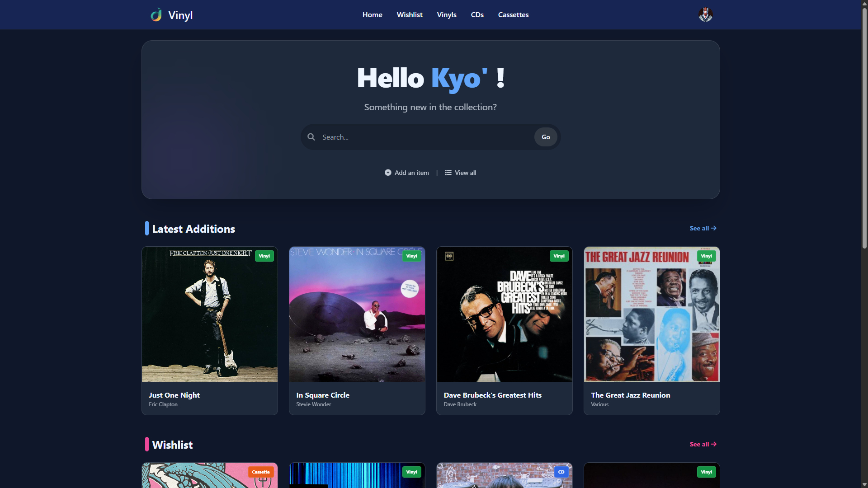
Task: See all Wishlist items
Action: (703, 444)
